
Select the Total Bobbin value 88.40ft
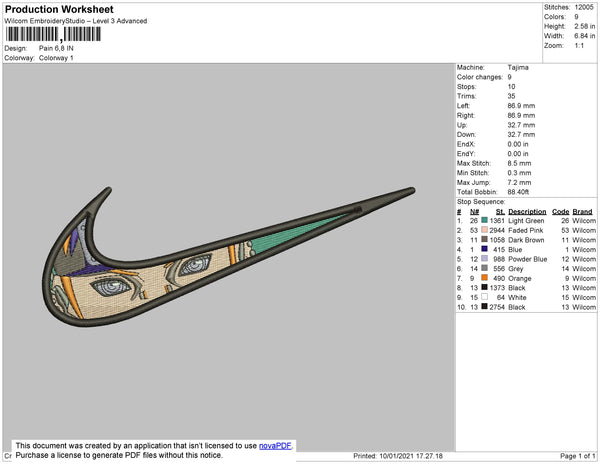(518, 192)
